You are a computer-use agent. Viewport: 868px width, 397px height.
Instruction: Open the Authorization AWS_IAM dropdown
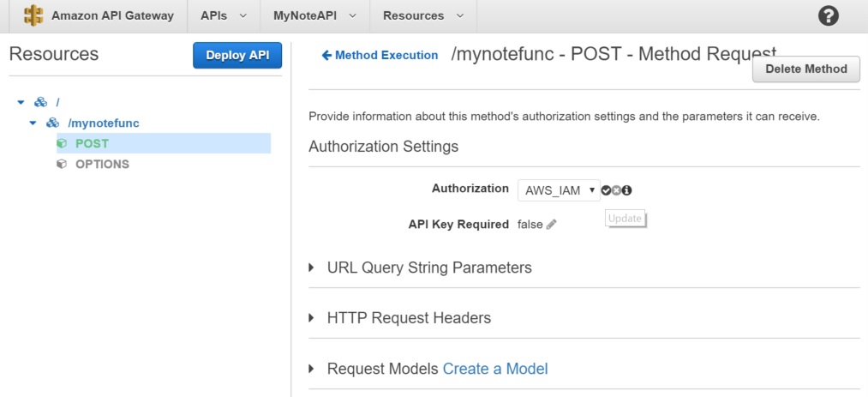pyautogui.click(x=559, y=190)
